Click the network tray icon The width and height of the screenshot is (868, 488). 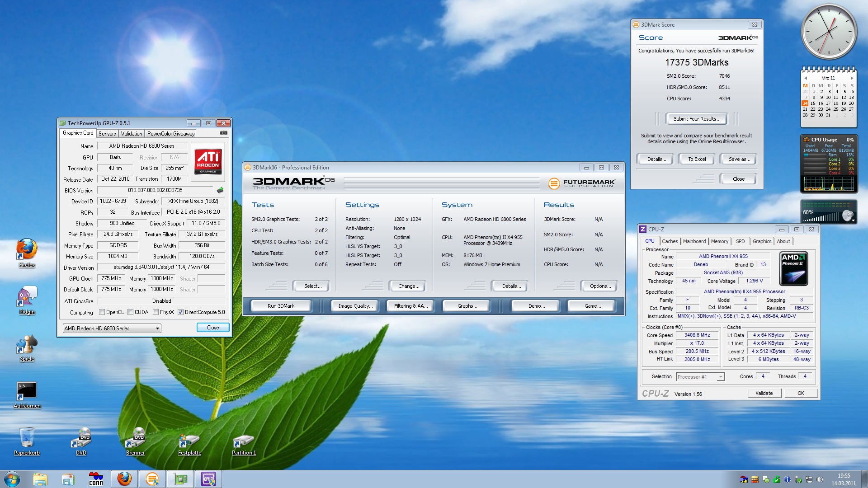(x=809, y=479)
